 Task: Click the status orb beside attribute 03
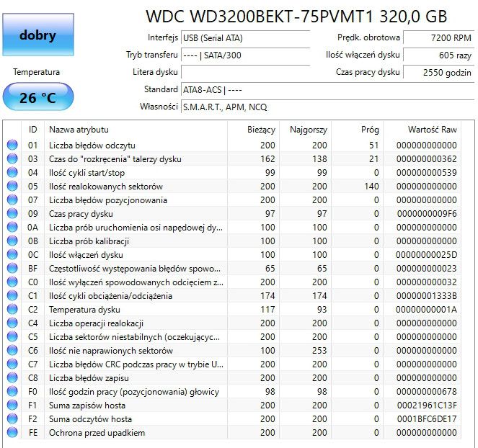(x=12, y=158)
